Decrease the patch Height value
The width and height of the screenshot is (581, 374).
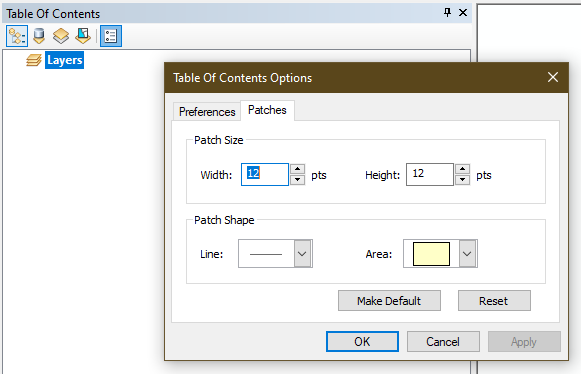(462, 180)
